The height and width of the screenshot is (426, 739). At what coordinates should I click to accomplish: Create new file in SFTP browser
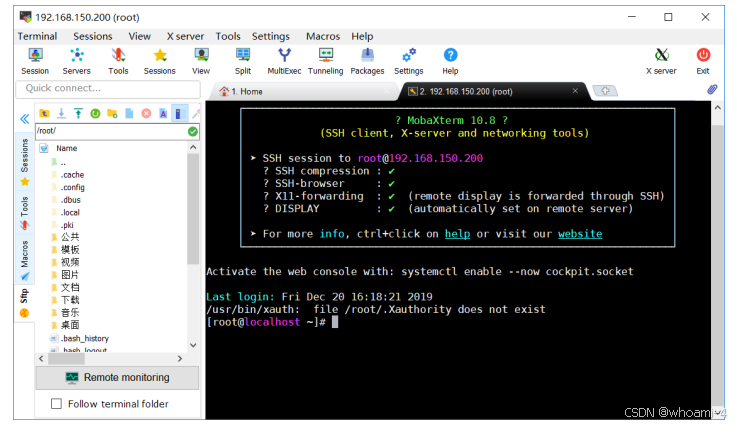129,114
